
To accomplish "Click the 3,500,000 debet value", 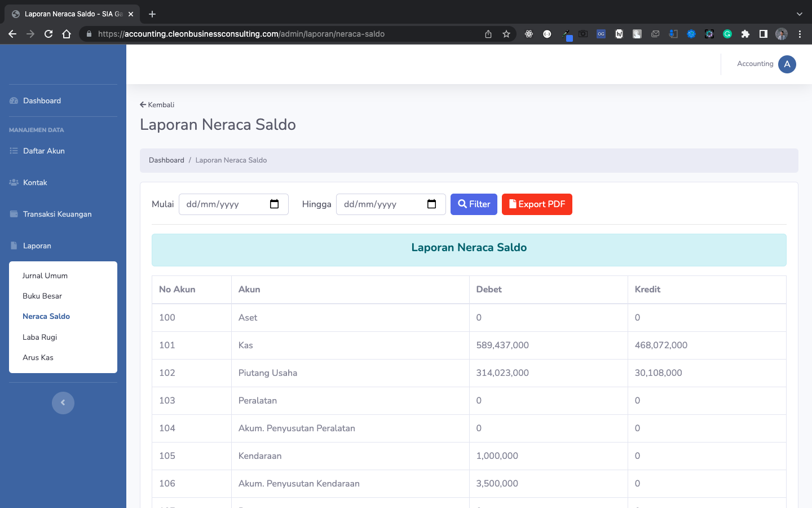I will pyautogui.click(x=497, y=484).
